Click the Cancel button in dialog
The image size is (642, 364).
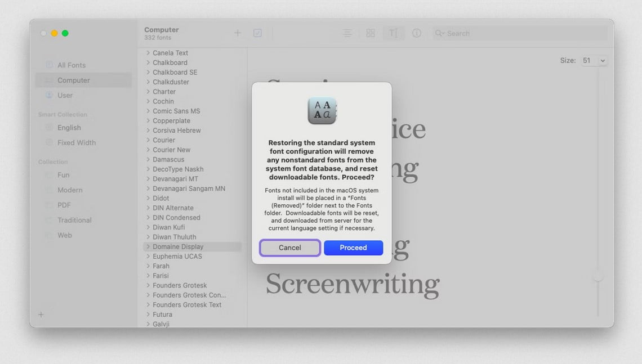click(290, 248)
